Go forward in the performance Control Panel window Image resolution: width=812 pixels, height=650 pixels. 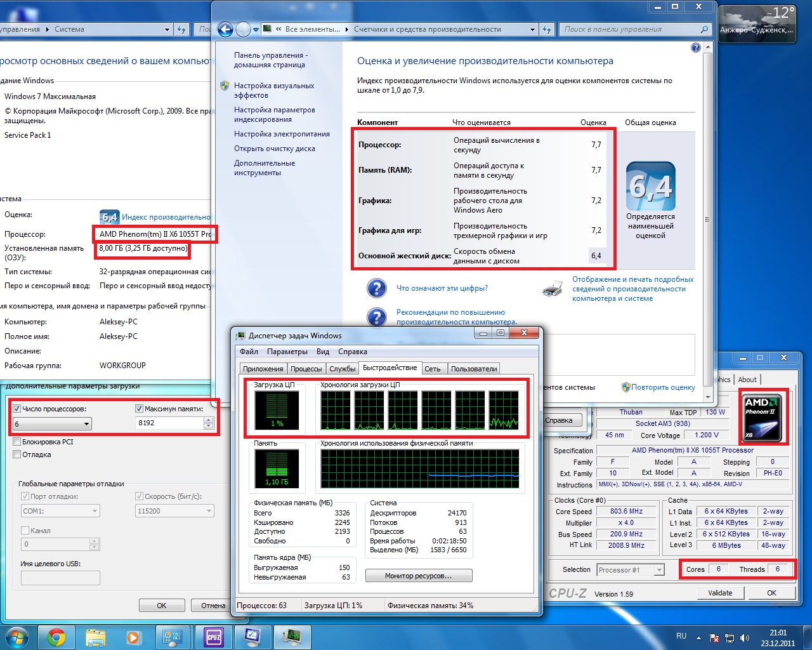click(243, 29)
